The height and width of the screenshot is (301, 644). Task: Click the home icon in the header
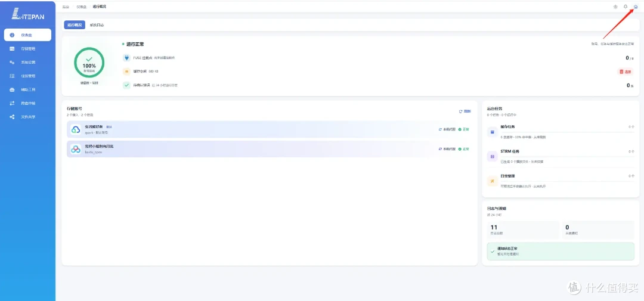tap(636, 7)
